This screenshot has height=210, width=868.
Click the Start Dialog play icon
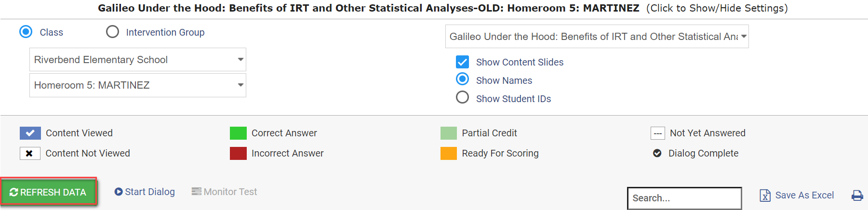tap(119, 192)
